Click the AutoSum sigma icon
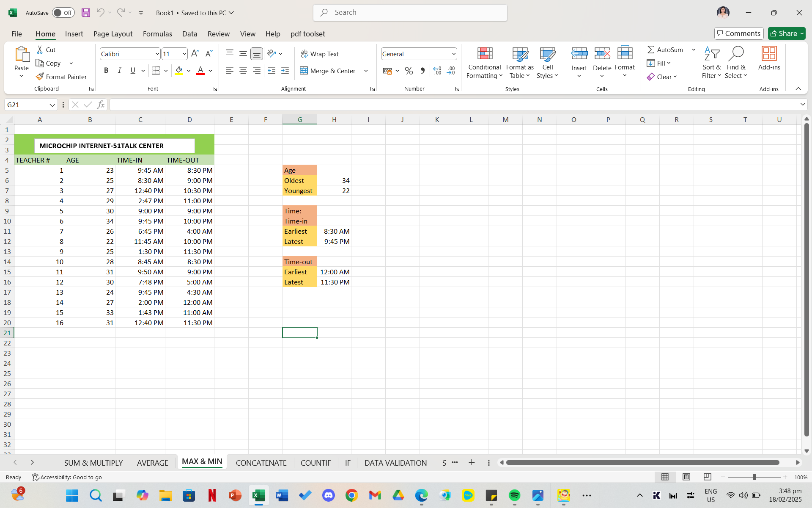The image size is (812, 508). pyautogui.click(x=651, y=50)
